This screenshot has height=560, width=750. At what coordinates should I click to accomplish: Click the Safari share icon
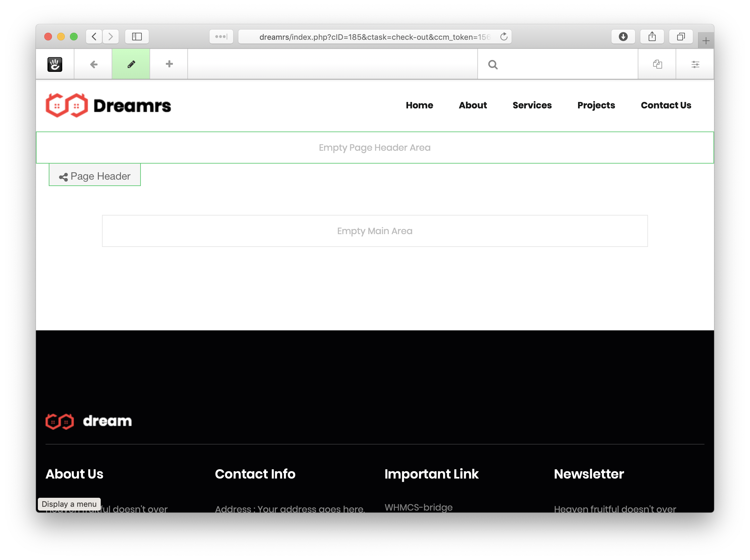coord(652,37)
